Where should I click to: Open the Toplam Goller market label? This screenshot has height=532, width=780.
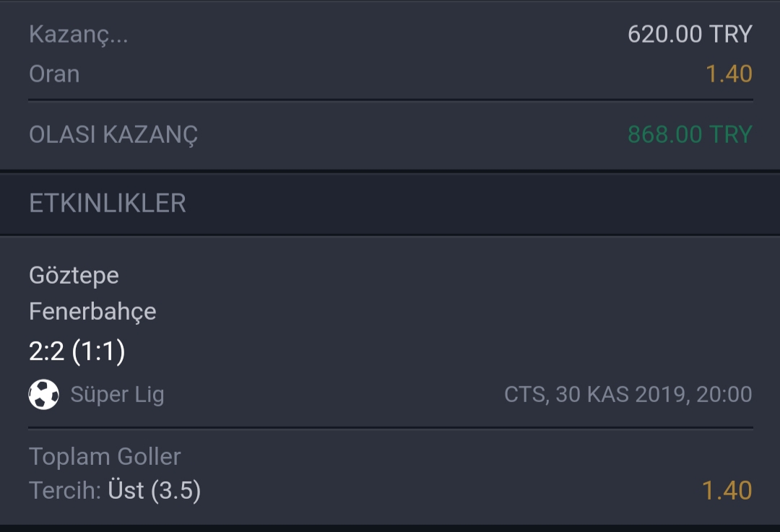[105, 456]
